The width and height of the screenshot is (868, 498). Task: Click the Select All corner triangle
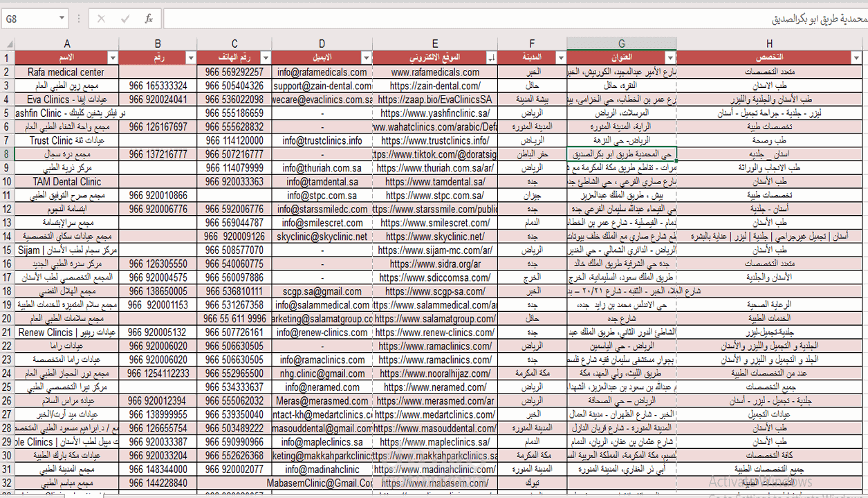pyautogui.click(x=8, y=44)
